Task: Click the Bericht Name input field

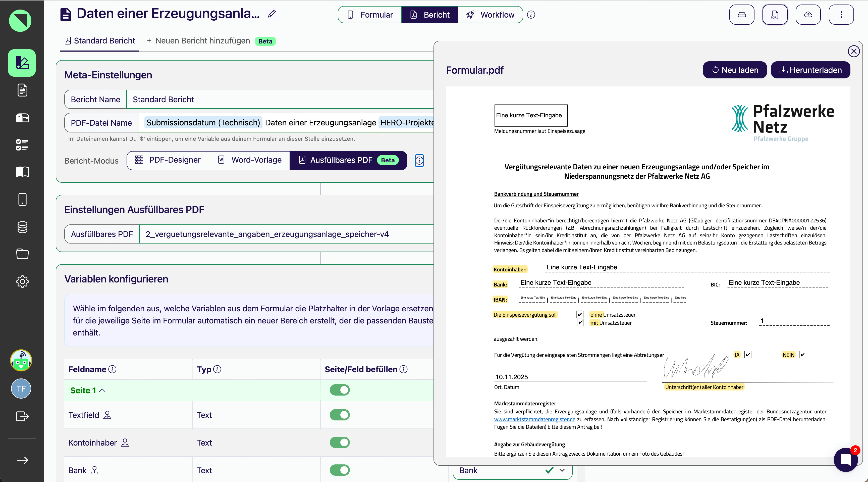Action: tap(280, 100)
